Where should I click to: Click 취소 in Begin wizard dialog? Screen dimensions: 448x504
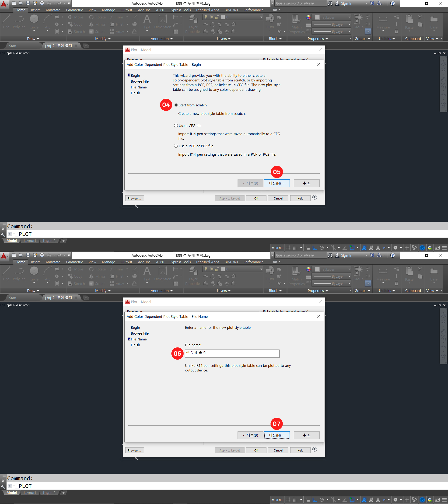tap(306, 183)
